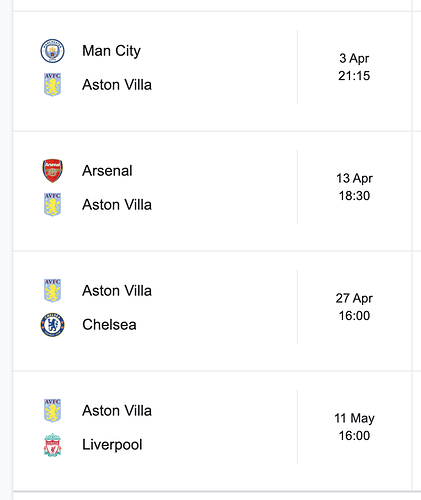Open the 27 Apr 16:00 match time

[354, 307]
